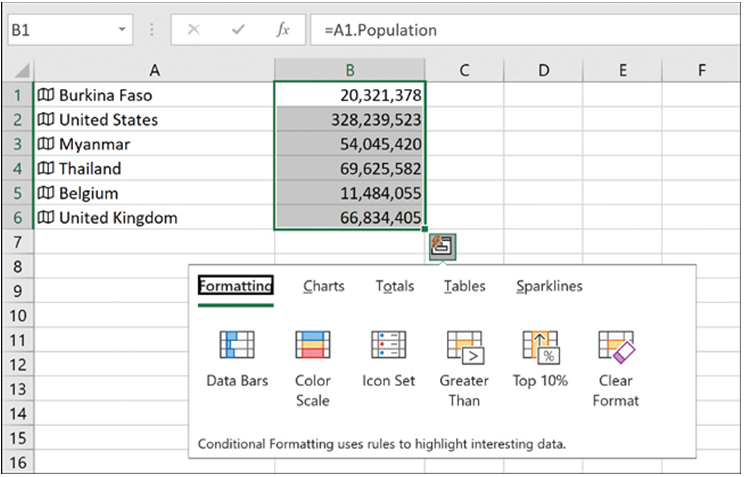
Task: Click cell value 328,239,523
Action: [350, 119]
